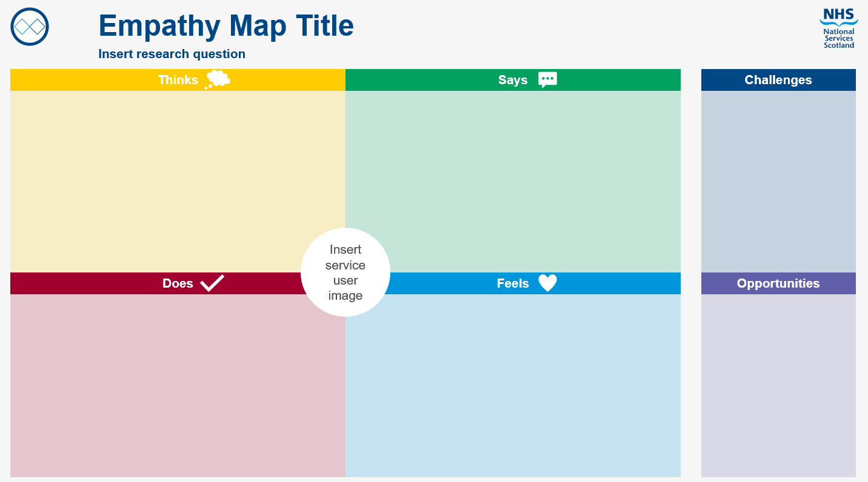
Task: Select the Says header label
Action: click(x=513, y=80)
